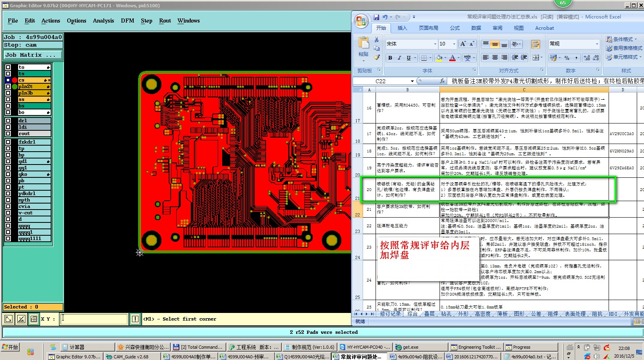Toggle the checkbox for layer v-cut
The image size is (644, 360).
point(8,213)
